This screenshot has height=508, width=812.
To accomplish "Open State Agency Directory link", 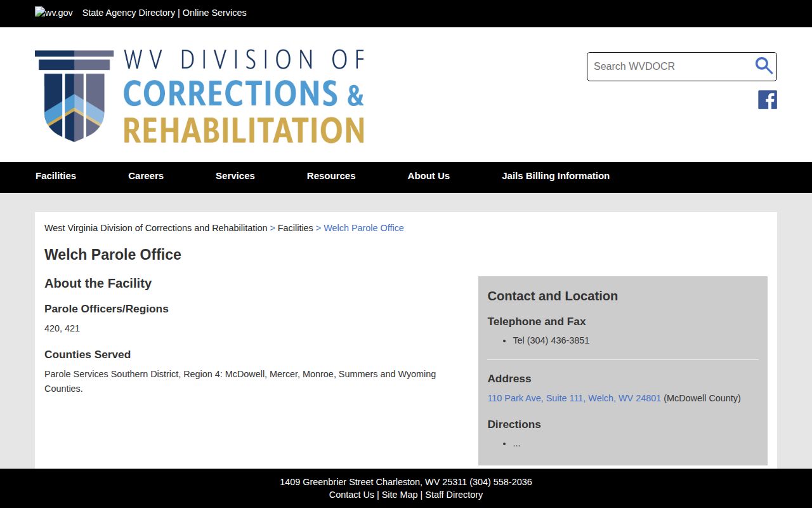I will pos(129,13).
